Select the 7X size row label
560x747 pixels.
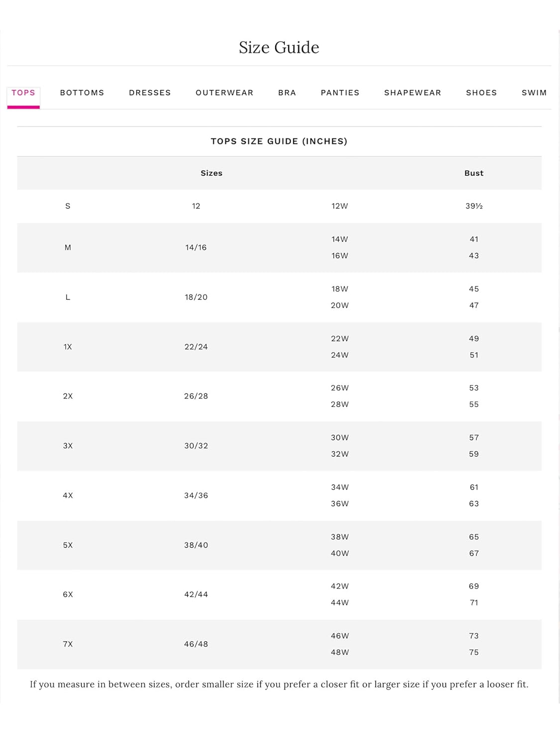[68, 644]
